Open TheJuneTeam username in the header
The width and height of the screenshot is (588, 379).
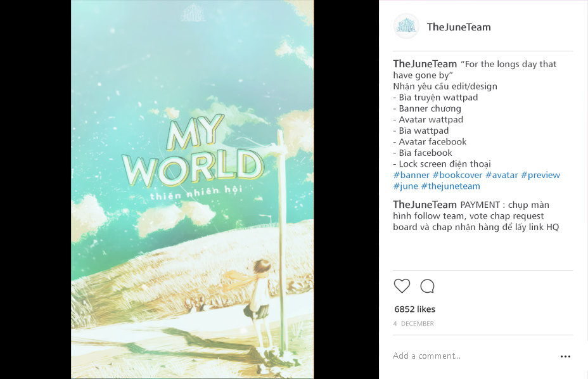[459, 27]
